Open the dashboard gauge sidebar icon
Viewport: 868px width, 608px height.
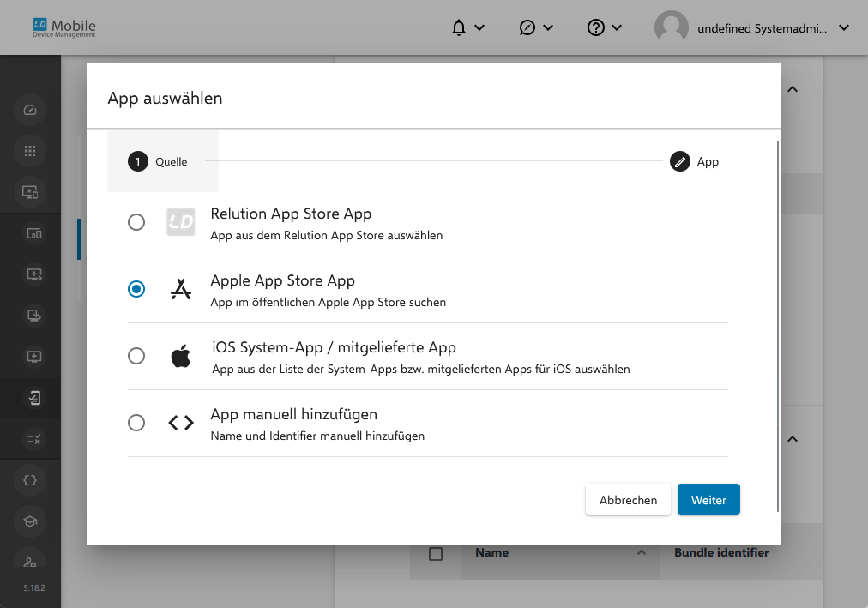coord(30,110)
